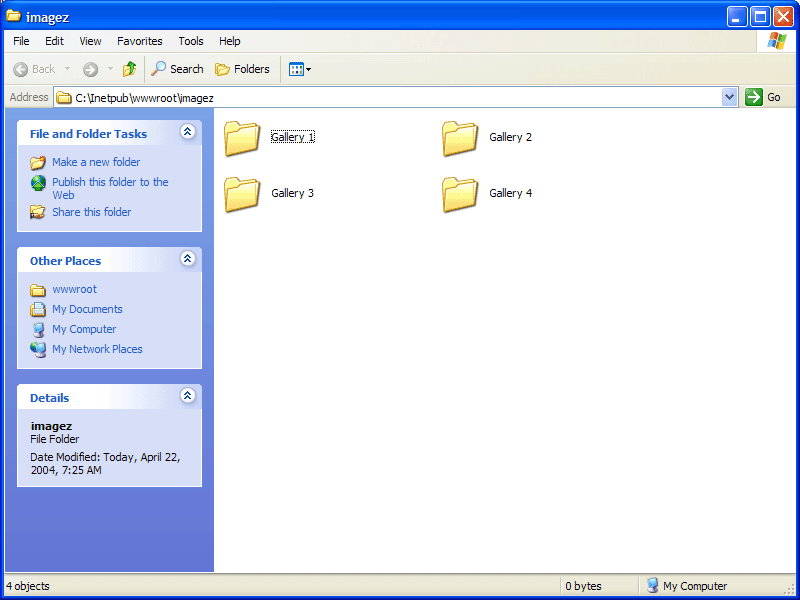Open the Favorites menu
Screen dimensions: 800x600
[x=139, y=41]
